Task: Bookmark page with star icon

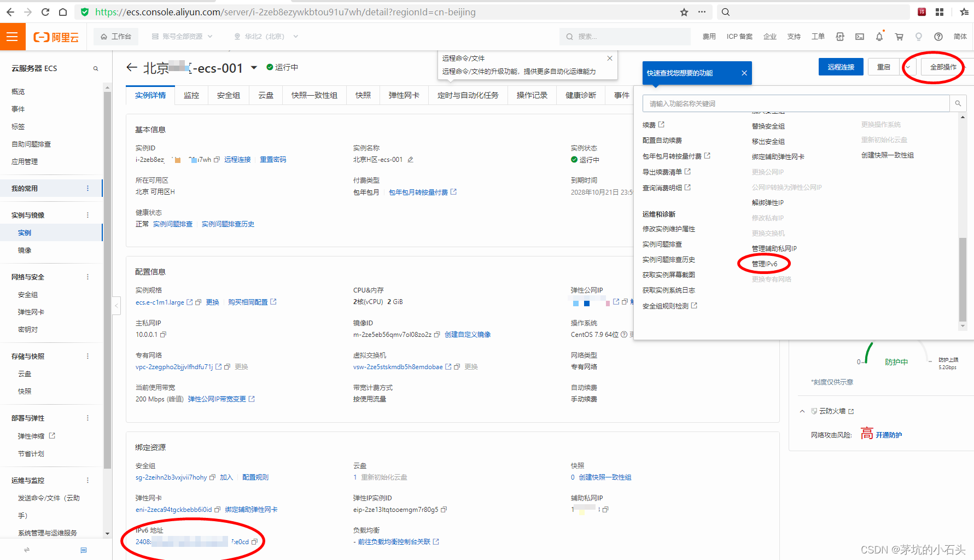Action: (684, 12)
